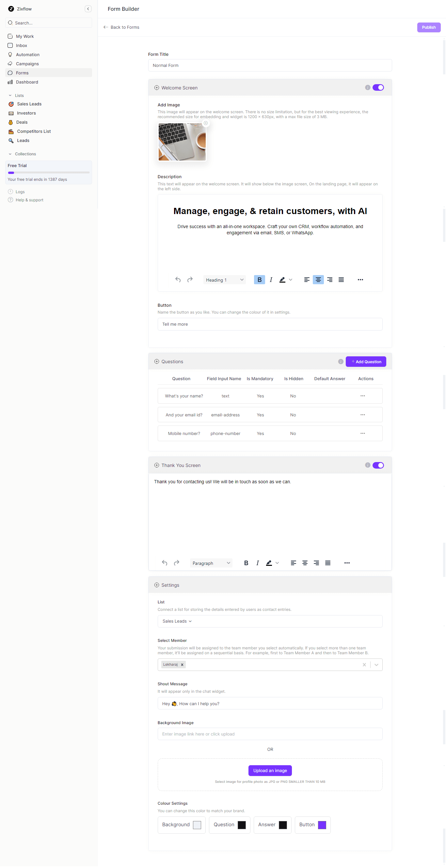
Task: Collapse the Welcome Screen section
Action: pos(157,87)
